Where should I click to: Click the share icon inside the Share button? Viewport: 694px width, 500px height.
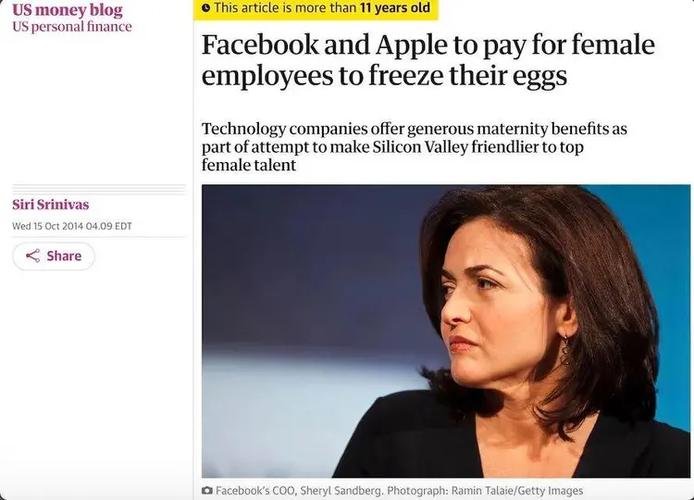(x=32, y=256)
